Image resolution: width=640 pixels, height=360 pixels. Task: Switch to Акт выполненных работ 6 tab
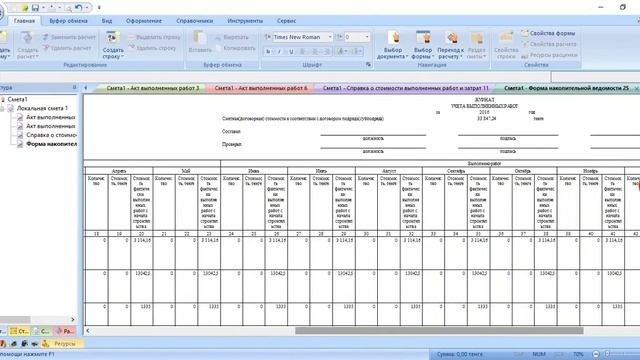(x=260, y=88)
